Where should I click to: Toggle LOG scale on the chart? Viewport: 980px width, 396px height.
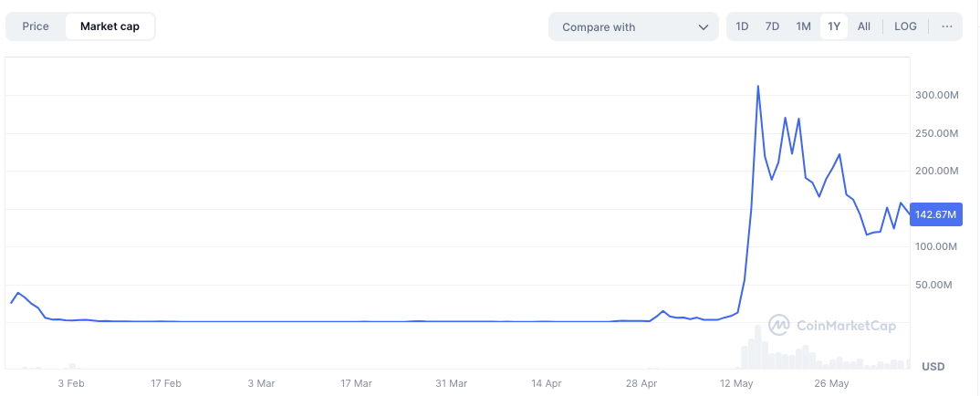pos(905,26)
